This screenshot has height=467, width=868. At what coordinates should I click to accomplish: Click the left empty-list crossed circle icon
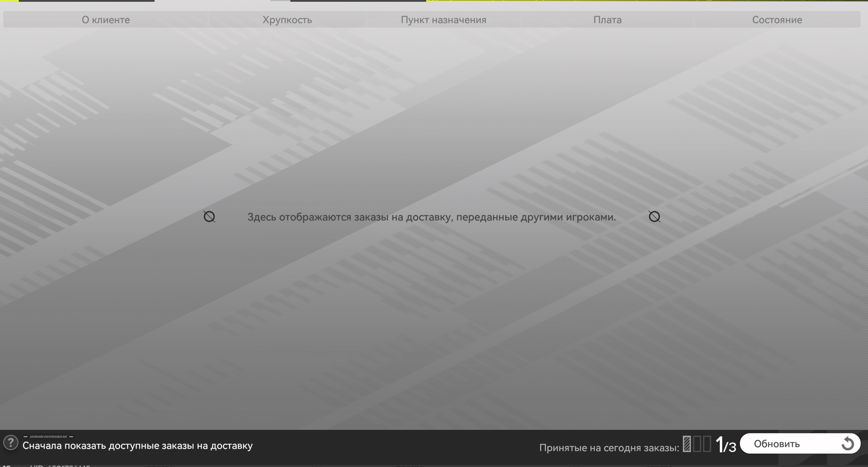pos(209,217)
